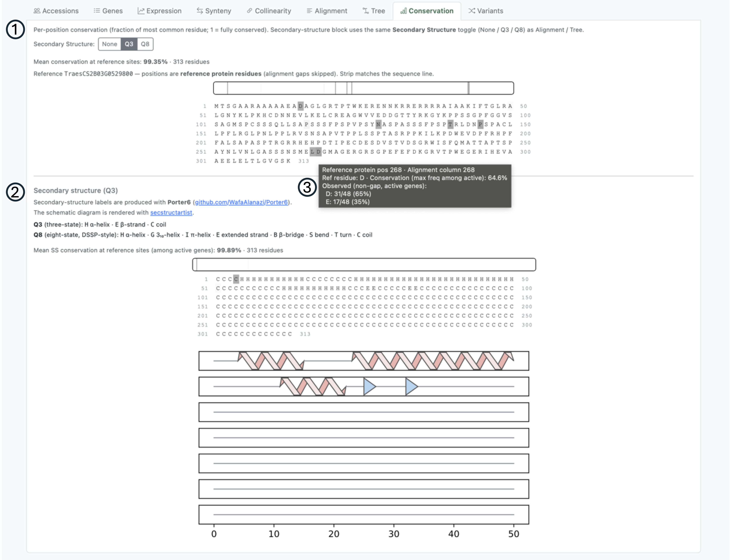This screenshot has height=560, width=730.
Task: Click the Conservation bar chart icon
Action: click(403, 11)
